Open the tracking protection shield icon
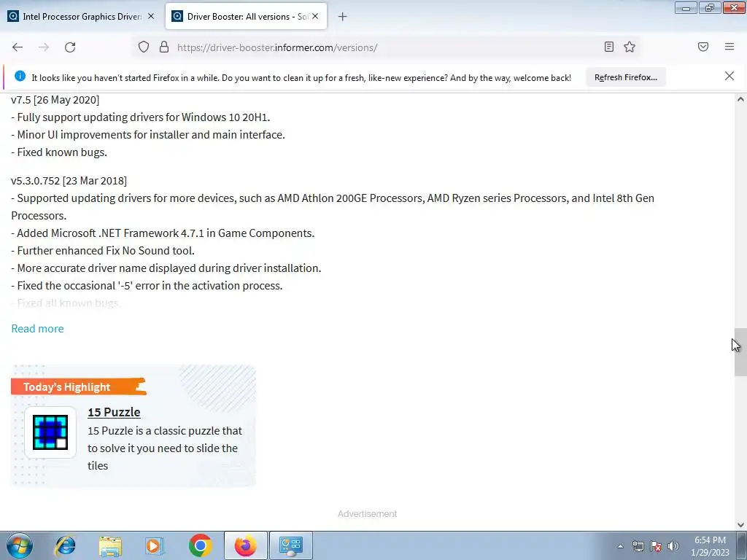Viewport: 747px width, 560px height. [144, 47]
